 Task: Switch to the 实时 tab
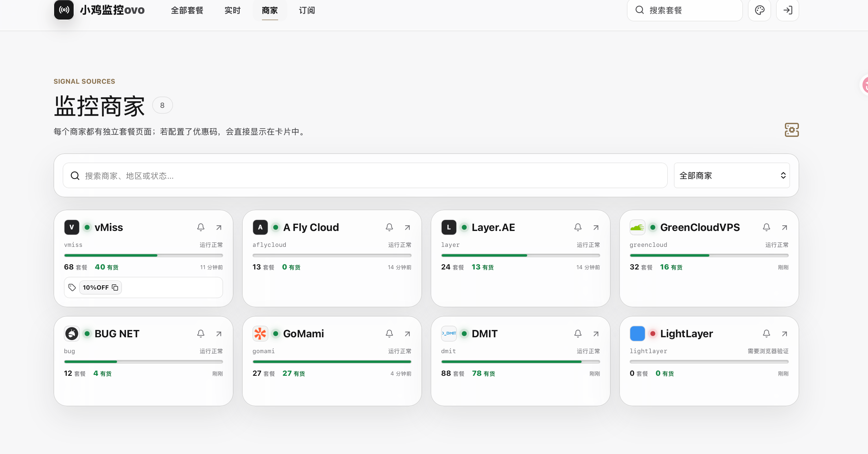pos(233,10)
